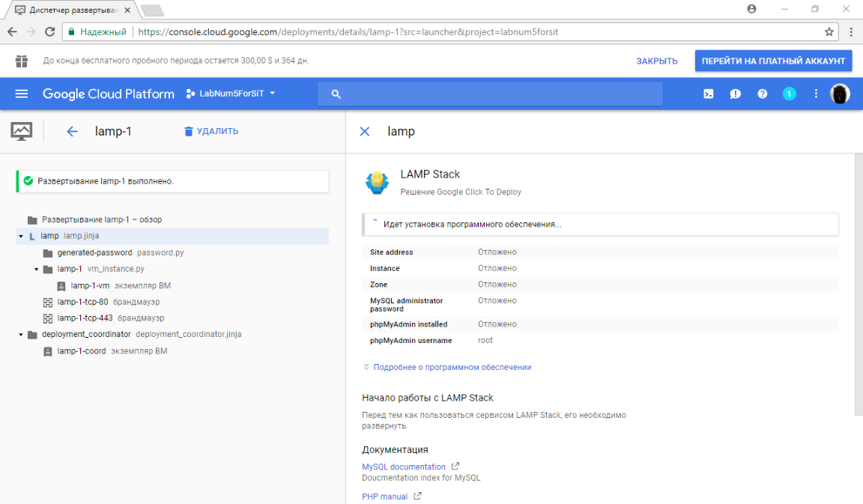
Task: Click the LAMP Stack logo icon
Action: (377, 182)
